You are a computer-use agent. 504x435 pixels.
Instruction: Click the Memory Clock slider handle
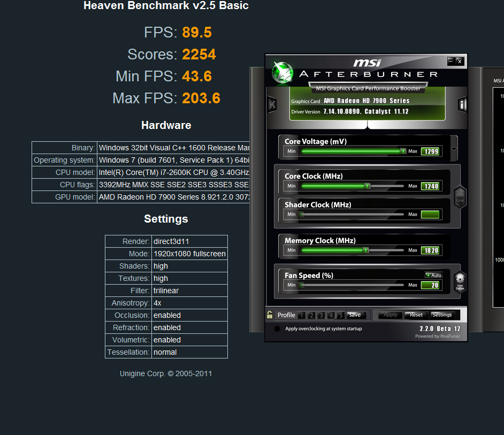point(366,250)
